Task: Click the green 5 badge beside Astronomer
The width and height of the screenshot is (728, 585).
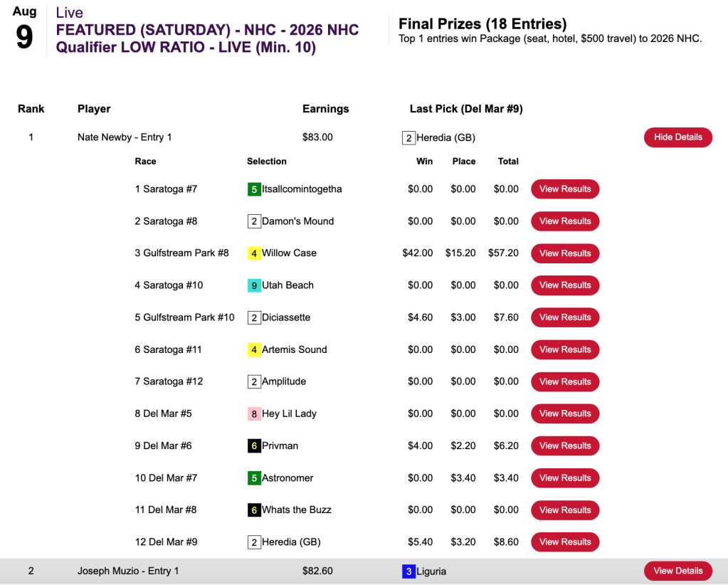Action: click(x=254, y=478)
